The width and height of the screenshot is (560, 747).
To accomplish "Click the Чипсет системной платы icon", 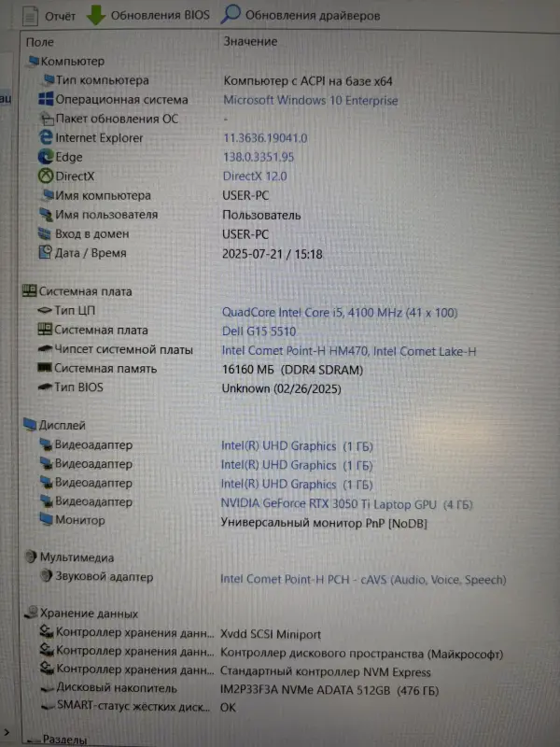I will tap(45, 349).
